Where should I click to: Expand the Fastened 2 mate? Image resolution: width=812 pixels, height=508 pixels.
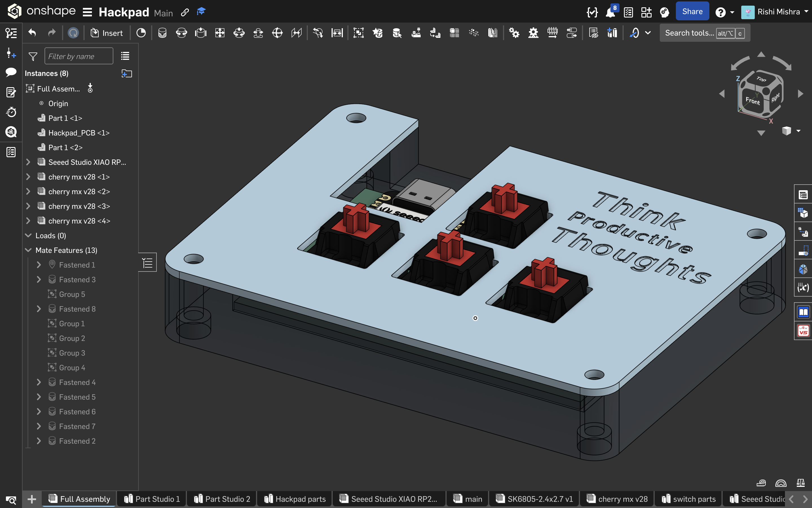39,441
